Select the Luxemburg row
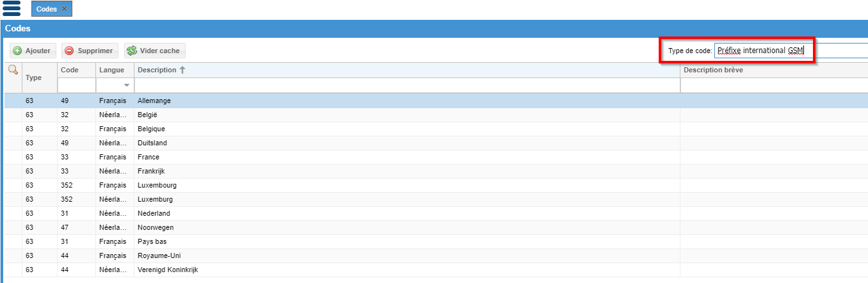 click(x=436, y=199)
